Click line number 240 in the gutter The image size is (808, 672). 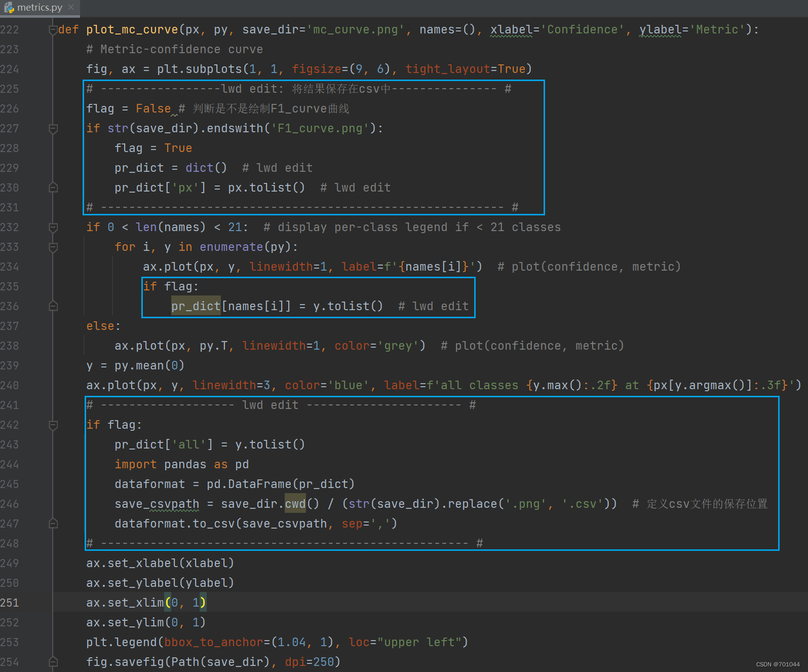tap(10, 386)
